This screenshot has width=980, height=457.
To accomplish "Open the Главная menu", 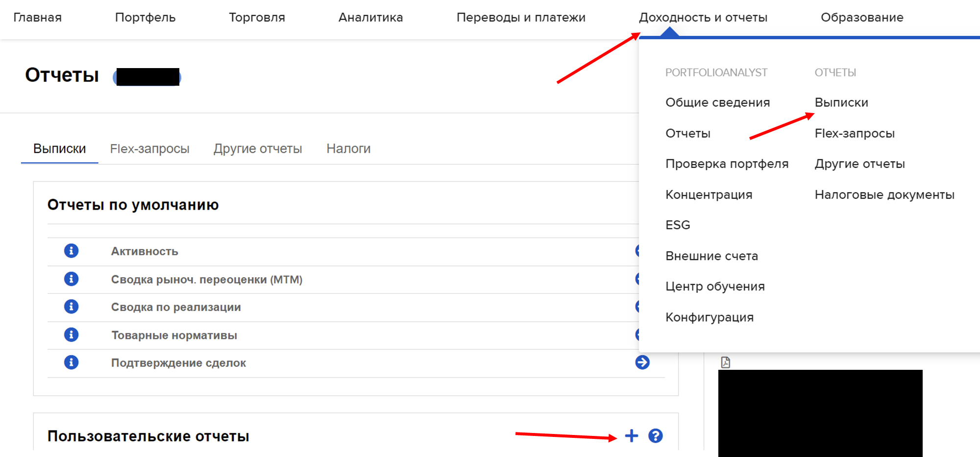I will pyautogui.click(x=38, y=18).
